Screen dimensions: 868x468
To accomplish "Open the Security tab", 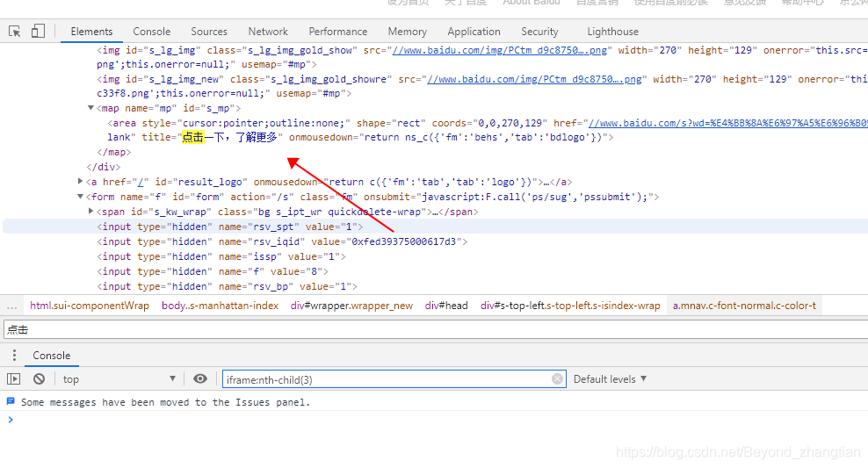I will pos(539,32).
